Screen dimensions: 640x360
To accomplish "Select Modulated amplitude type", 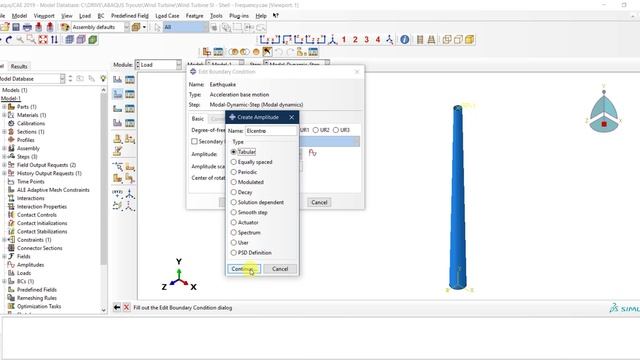I will coord(247,182).
